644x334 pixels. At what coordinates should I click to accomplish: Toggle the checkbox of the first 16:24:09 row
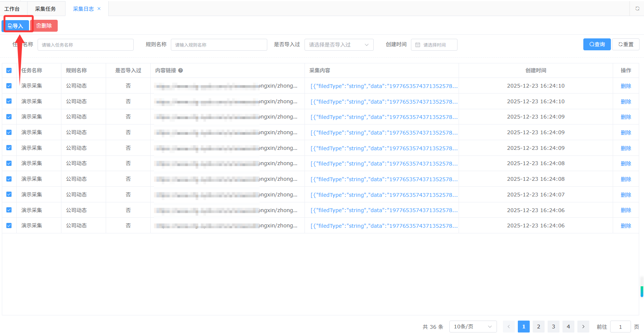(9, 117)
